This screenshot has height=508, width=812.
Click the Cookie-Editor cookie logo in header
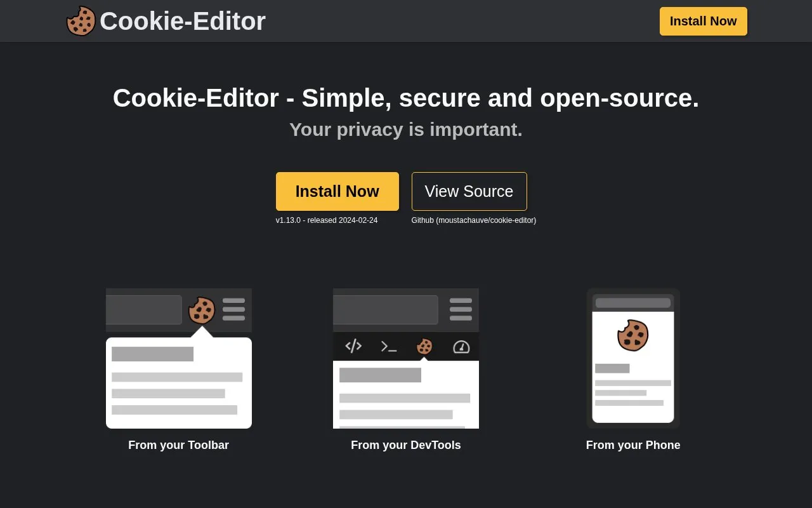pos(81,21)
